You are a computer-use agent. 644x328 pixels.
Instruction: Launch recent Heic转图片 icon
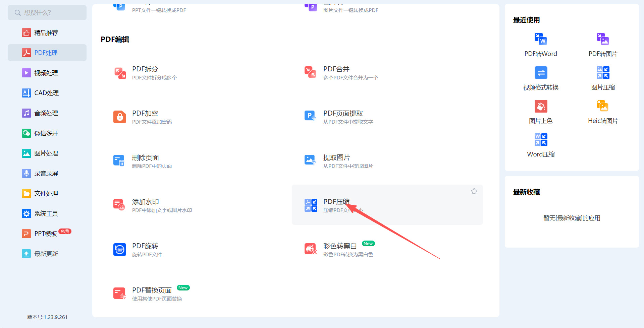[x=603, y=106]
